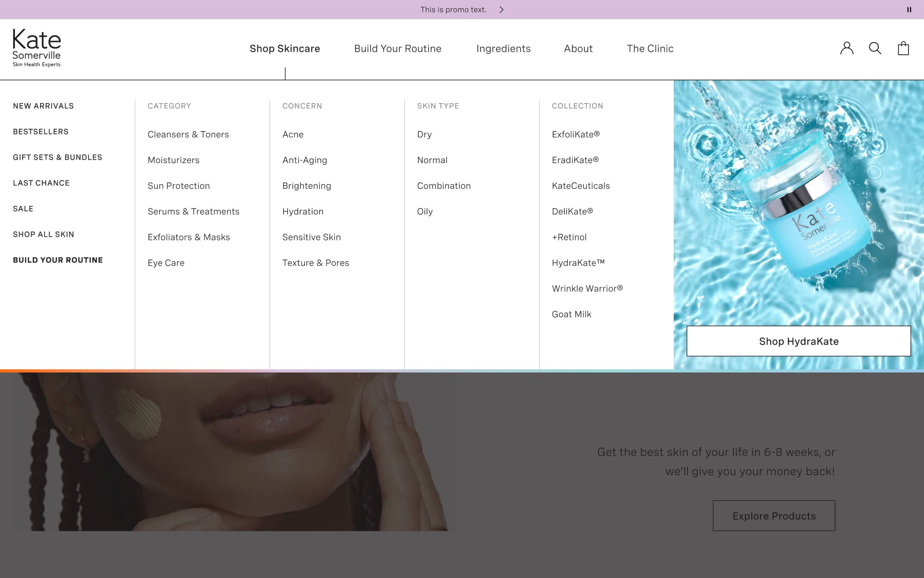
Task: Select the Anti-Aging concern
Action: [x=305, y=160]
